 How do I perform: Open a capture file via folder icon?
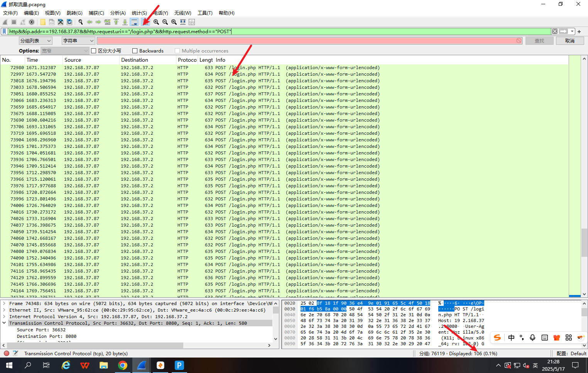pyautogui.click(x=43, y=22)
